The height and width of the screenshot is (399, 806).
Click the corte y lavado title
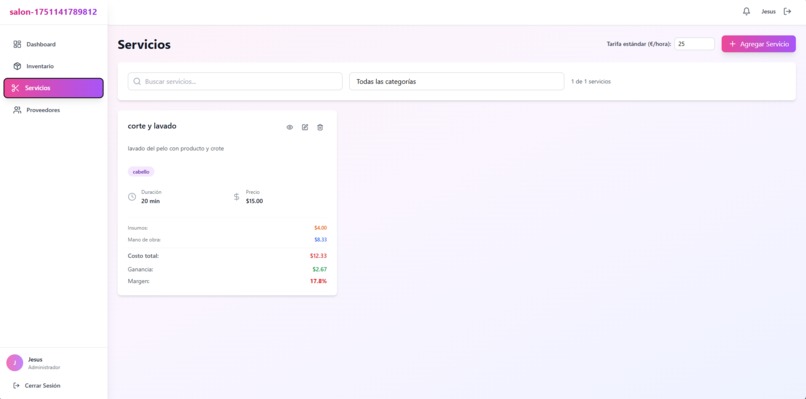coord(152,126)
